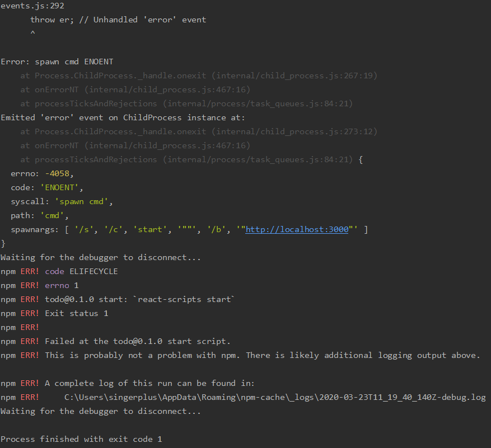Click the 'npm ERR! code ELIFECYCLE' line
Screen dimensions: 491x448
[x=59, y=272]
